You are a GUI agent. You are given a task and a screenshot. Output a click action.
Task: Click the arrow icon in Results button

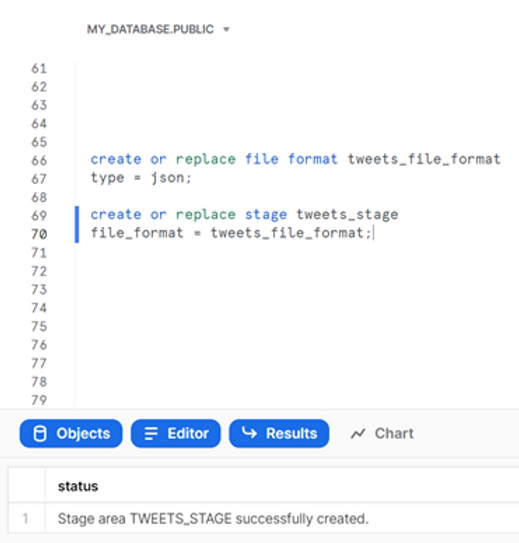(x=249, y=433)
